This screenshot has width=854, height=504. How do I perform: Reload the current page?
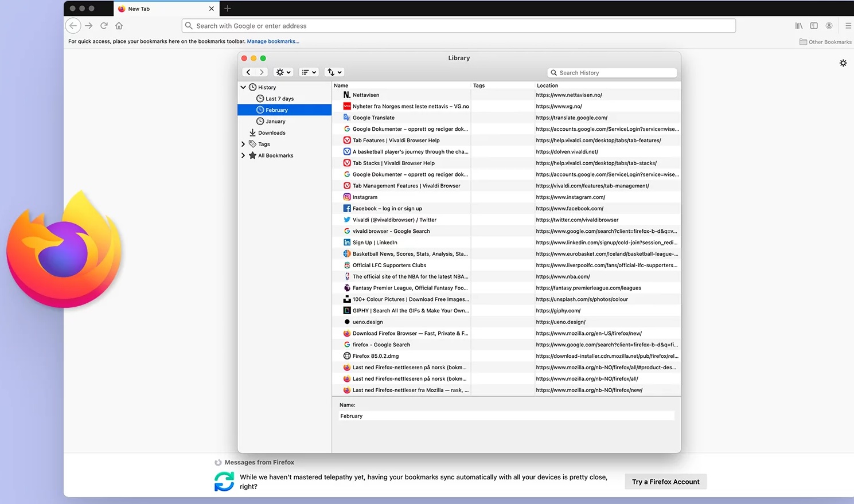(104, 26)
